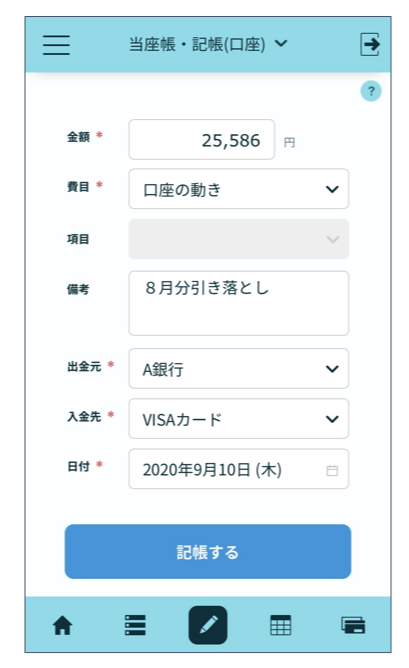The image size is (409, 668).
Task: Click the chevron arrow of the 費目 field
Action: (332, 189)
